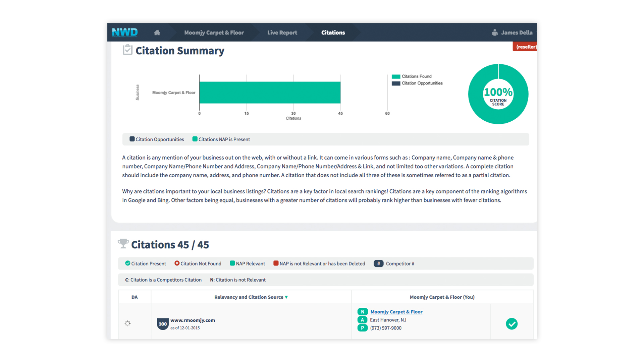Click the dark Citation Opportunities key square
Viewport: 644px width, 362px height.
[132, 139]
